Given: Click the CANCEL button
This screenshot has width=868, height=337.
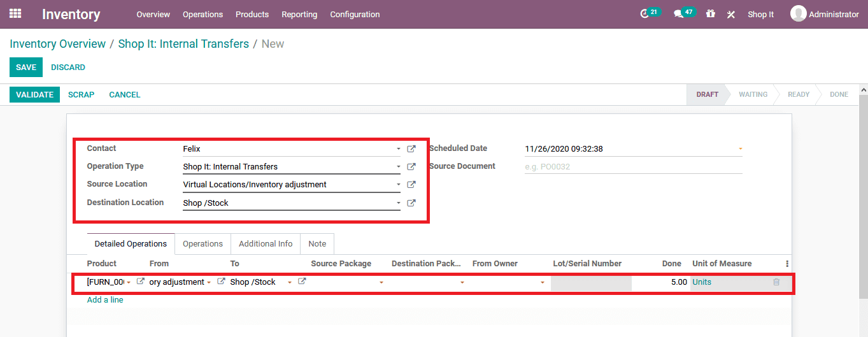Looking at the screenshot, I should click(x=125, y=94).
